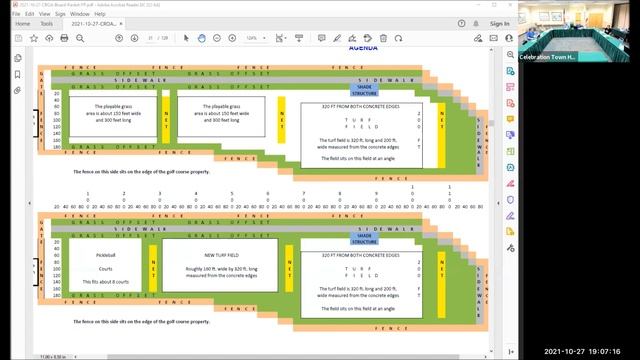This screenshot has width=640, height=360.
Task: Close the 2021-10-27-CRDA document tab
Action: tap(121, 24)
